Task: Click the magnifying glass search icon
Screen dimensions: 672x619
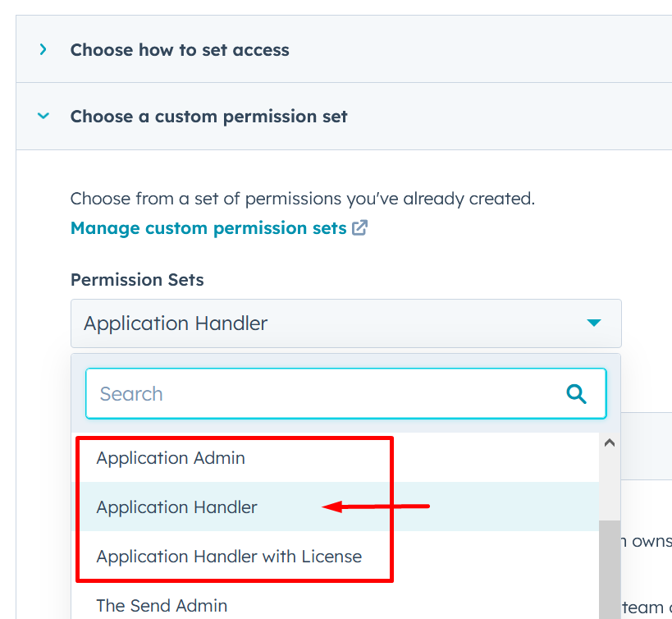Action: 577,394
